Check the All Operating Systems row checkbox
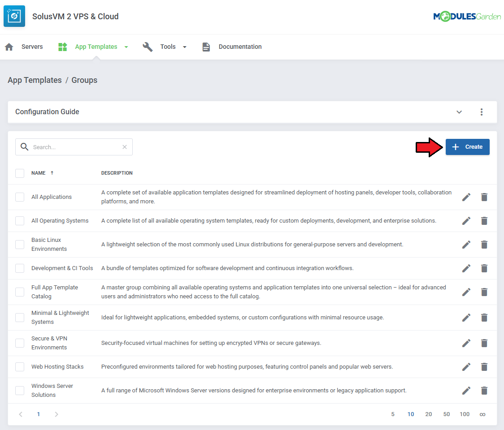 (x=20, y=221)
